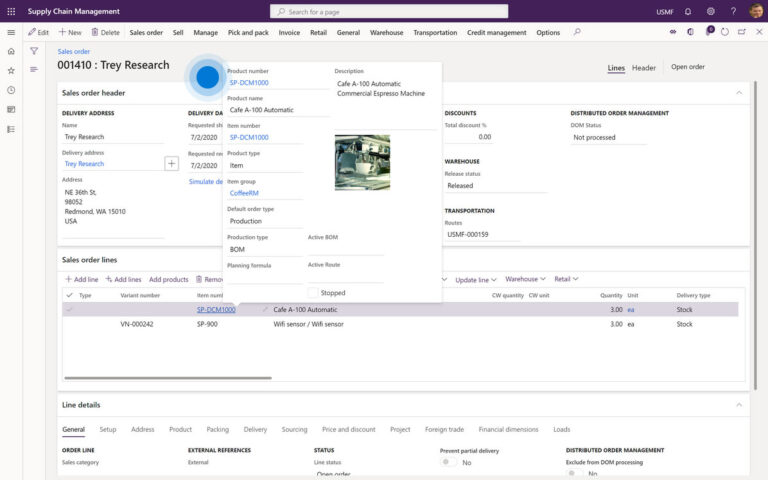Click Add line button
The width and height of the screenshot is (768, 480).
point(82,279)
